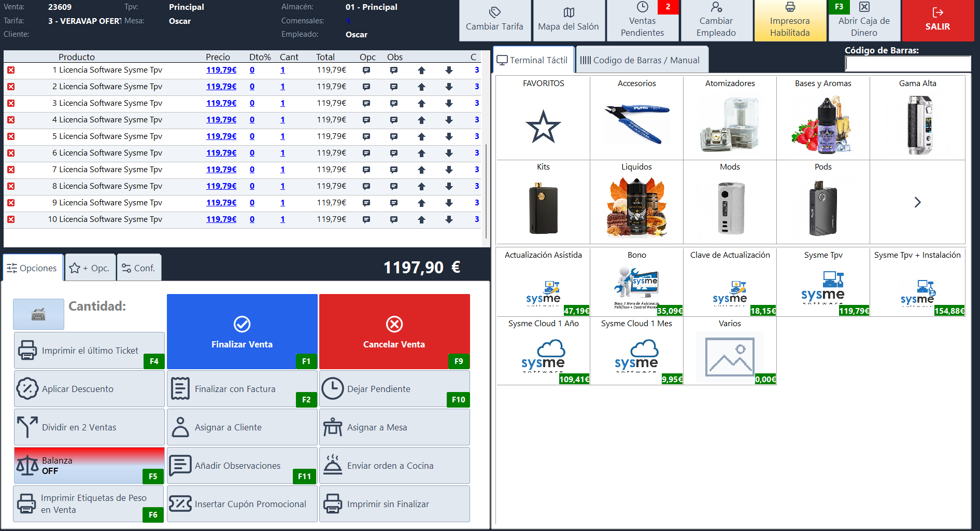Viewport: 980px width, 531px height.
Task: Click Cambiar Empleado
Action: click(x=716, y=20)
